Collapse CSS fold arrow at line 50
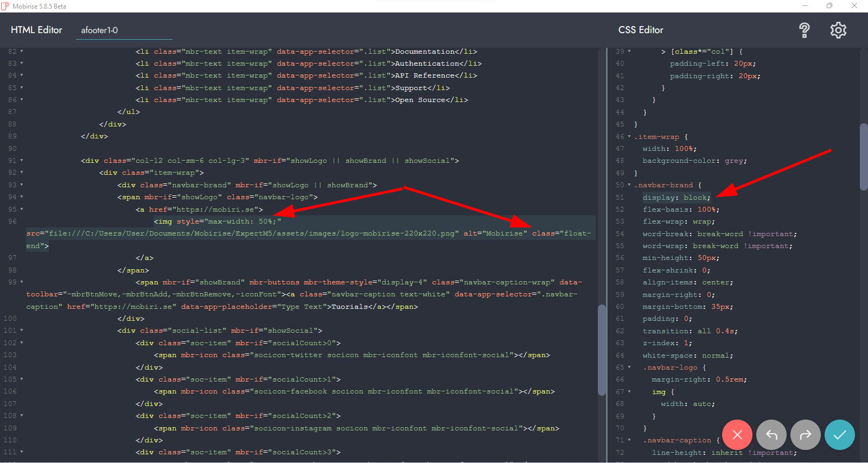 tap(629, 185)
